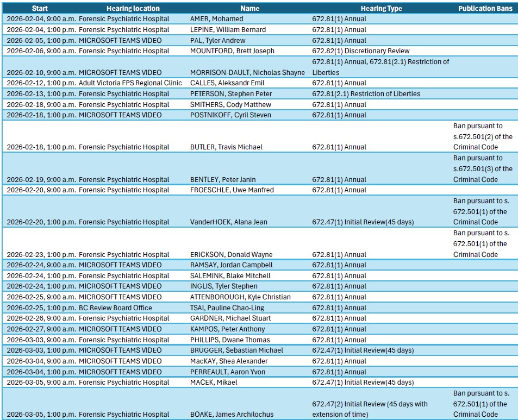
Task: Select the AMER, Mohamed name cell
Action: pos(217,19)
